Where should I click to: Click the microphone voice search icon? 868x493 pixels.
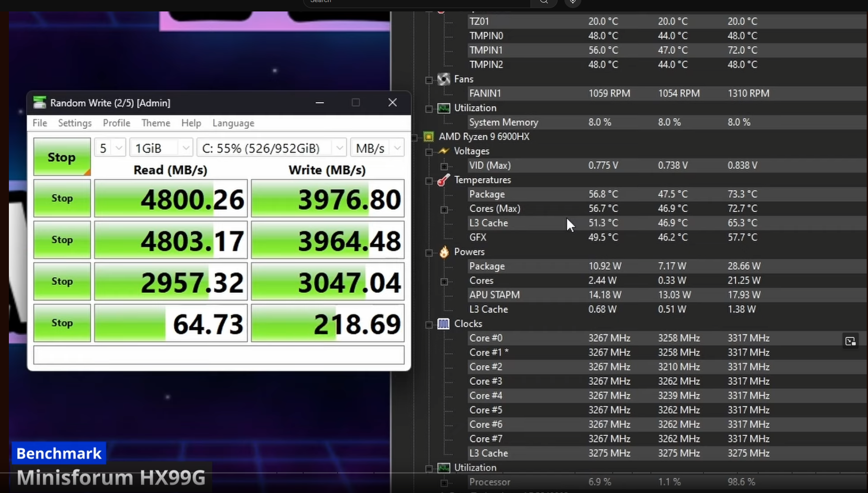572,2
